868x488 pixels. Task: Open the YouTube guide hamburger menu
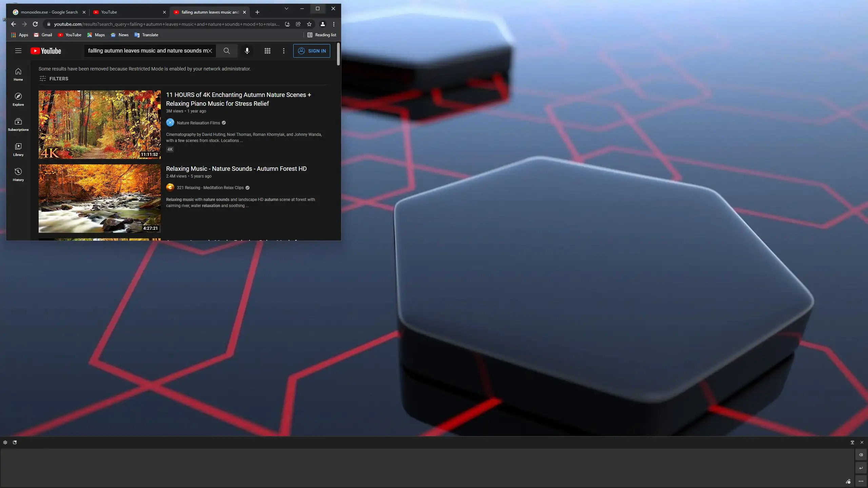[18, 51]
